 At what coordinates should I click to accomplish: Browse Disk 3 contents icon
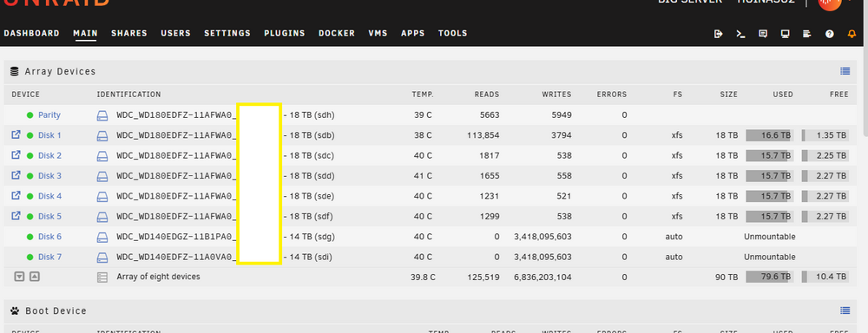tap(16, 175)
